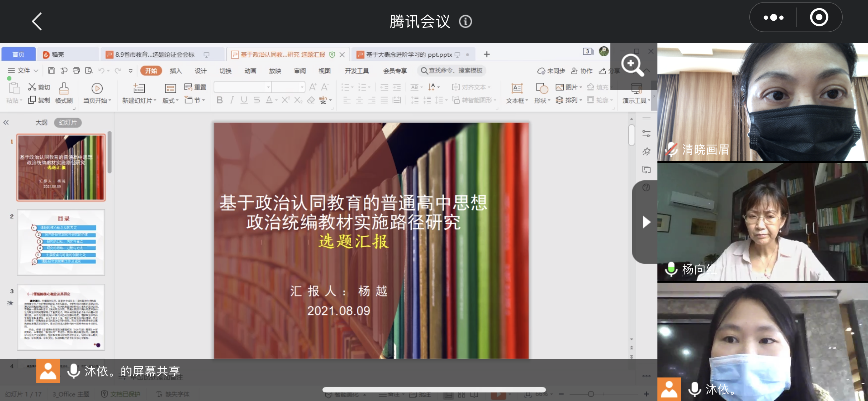The width and height of the screenshot is (868, 401).
Task: Start slideshow with 当页开始
Action: coord(97,93)
